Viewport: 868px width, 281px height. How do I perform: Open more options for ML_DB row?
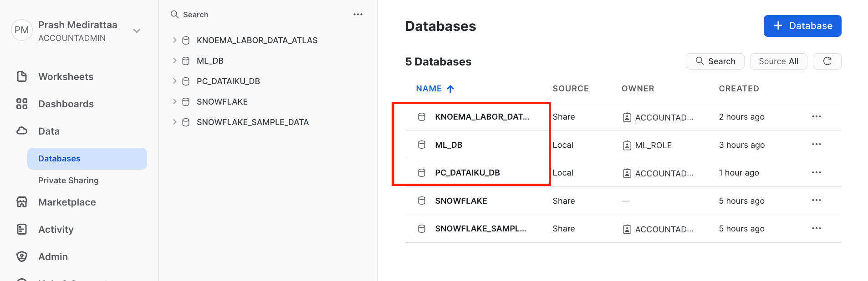pyautogui.click(x=816, y=145)
